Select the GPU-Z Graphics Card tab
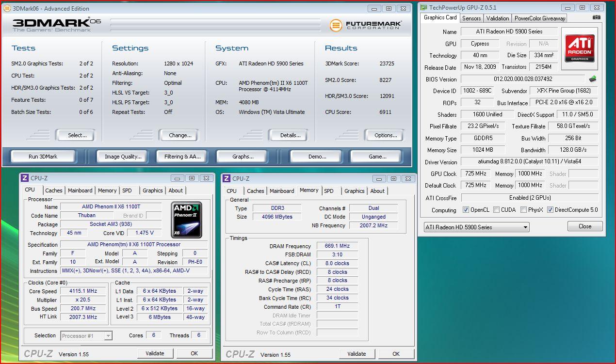Viewport: 616px width, 364px height. (440, 17)
